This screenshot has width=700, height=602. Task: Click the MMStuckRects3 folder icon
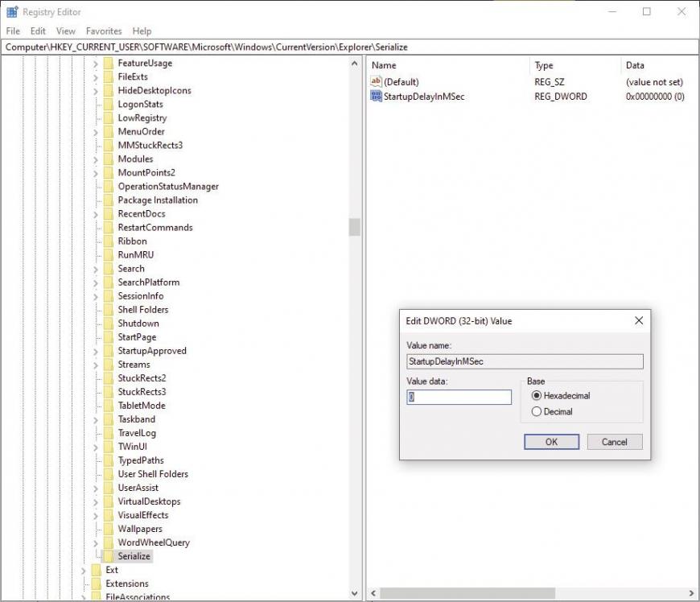[x=108, y=145]
